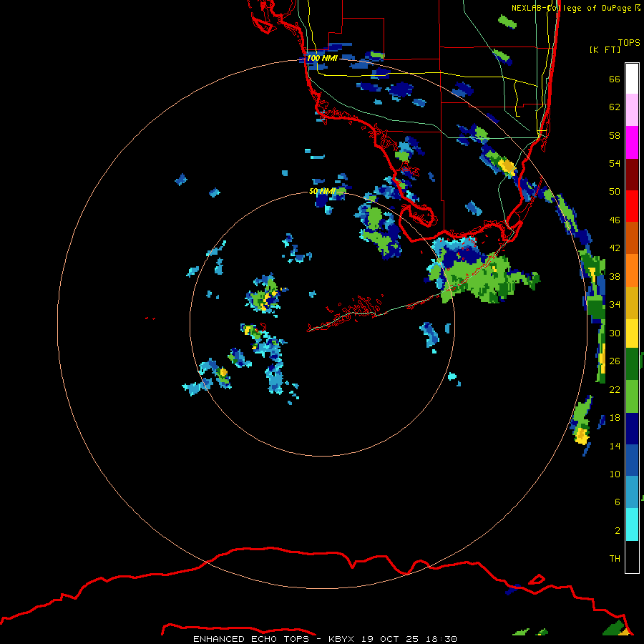
Task: Click the 54 value on legend scale
Action: coord(615,163)
